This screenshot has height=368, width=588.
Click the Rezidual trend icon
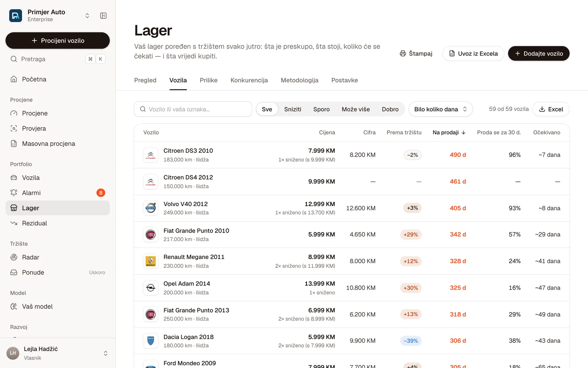pos(14,223)
